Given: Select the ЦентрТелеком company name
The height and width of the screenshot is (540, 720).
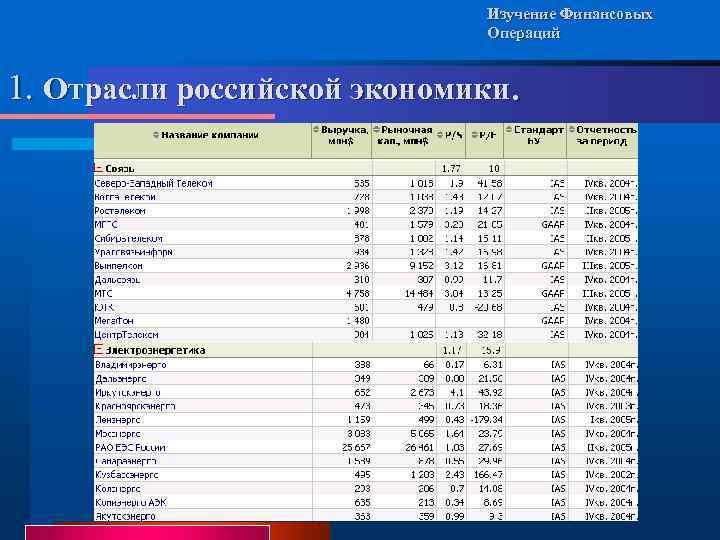Looking at the screenshot, I should pos(126,335).
